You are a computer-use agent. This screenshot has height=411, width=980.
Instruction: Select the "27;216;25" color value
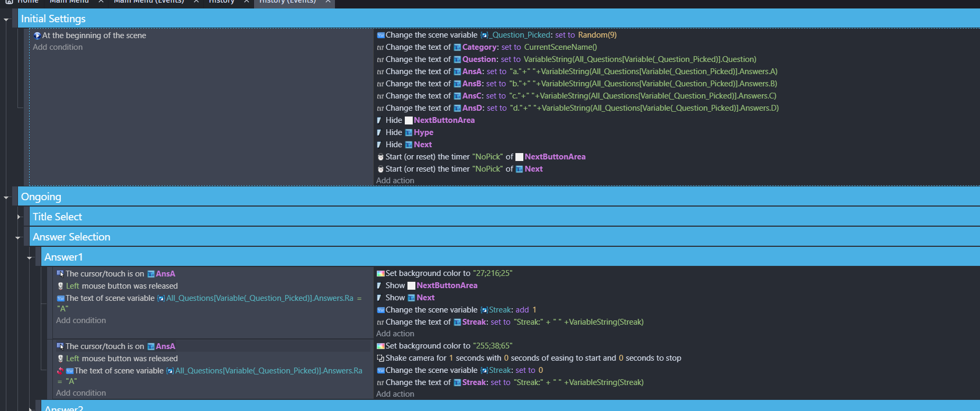coord(493,273)
